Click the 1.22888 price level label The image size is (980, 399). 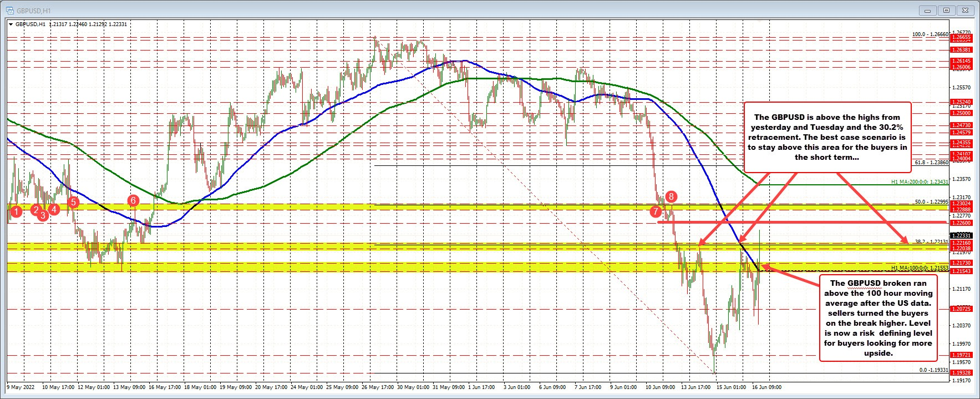coord(961,210)
